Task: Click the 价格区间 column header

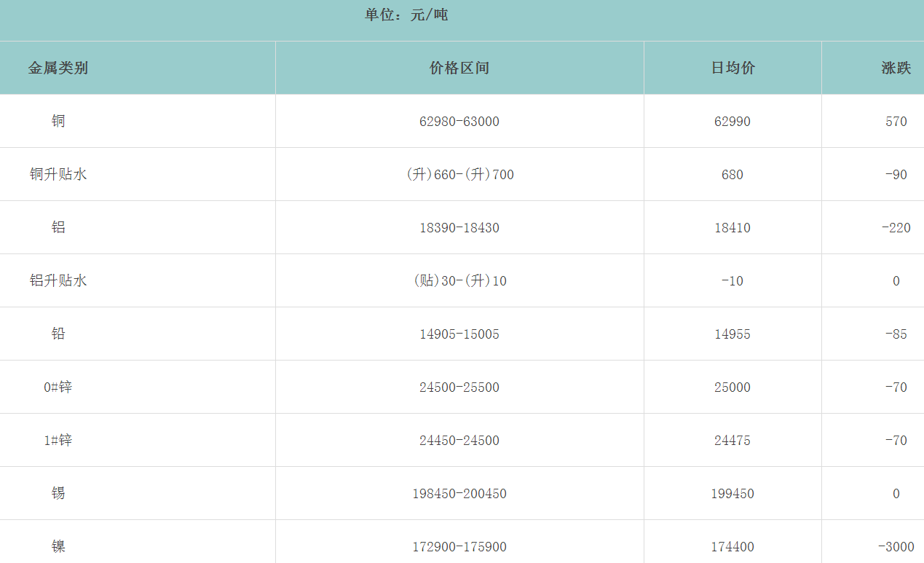Action: coord(459,68)
